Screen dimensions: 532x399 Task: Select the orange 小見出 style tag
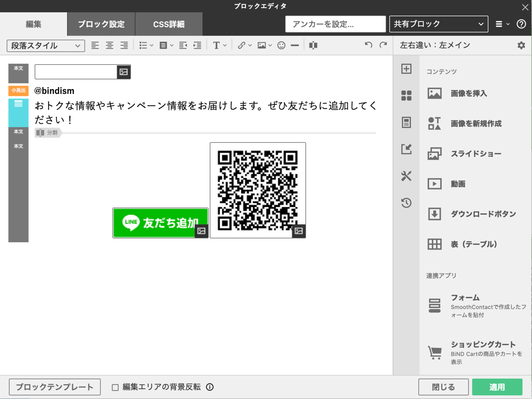click(x=18, y=90)
